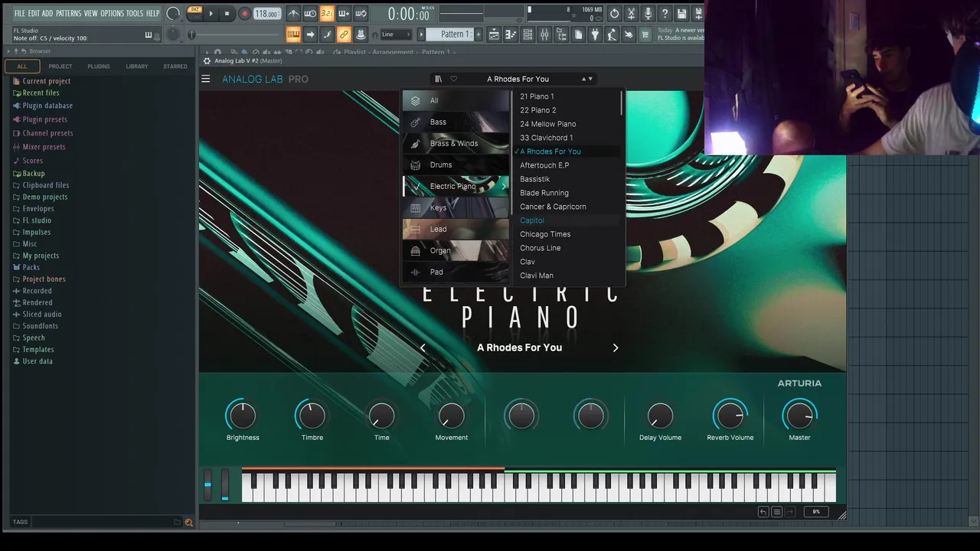Open Analog Lab hamburger menu
980x551 pixels.
[x=205, y=79]
